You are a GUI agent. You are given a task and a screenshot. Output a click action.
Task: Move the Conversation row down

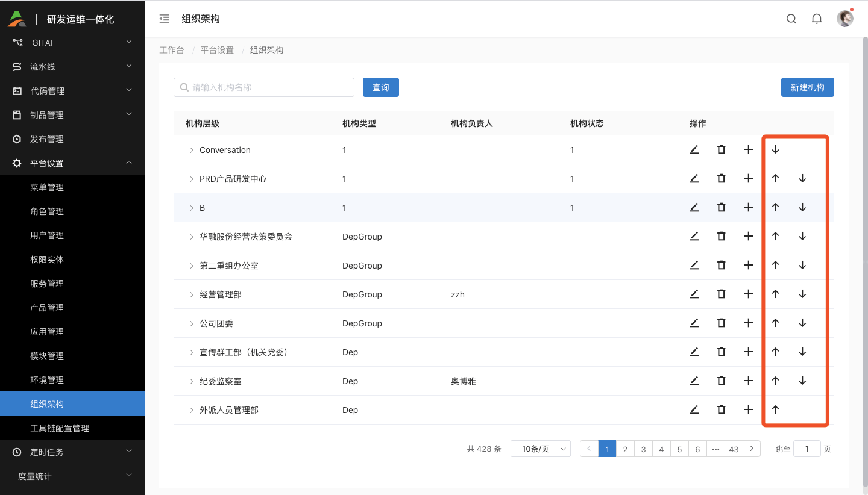tap(776, 149)
